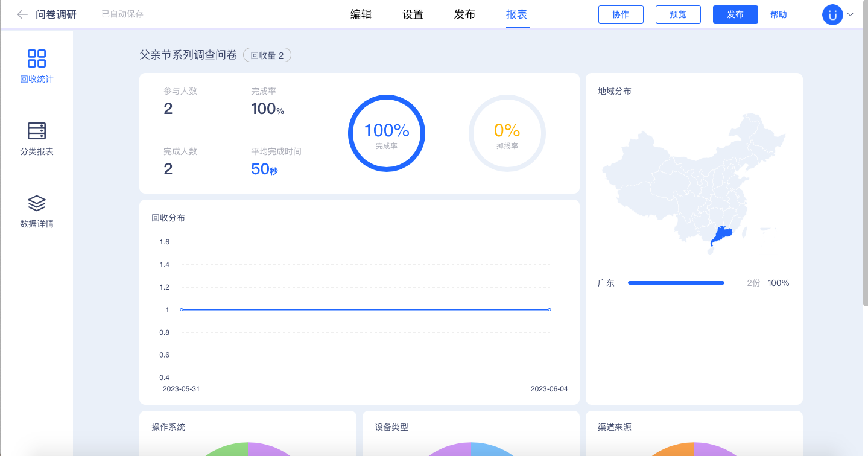The image size is (868, 456).
Task: Click the 回收分布 heading
Action: pyautogui.click(x=168, y=218)
